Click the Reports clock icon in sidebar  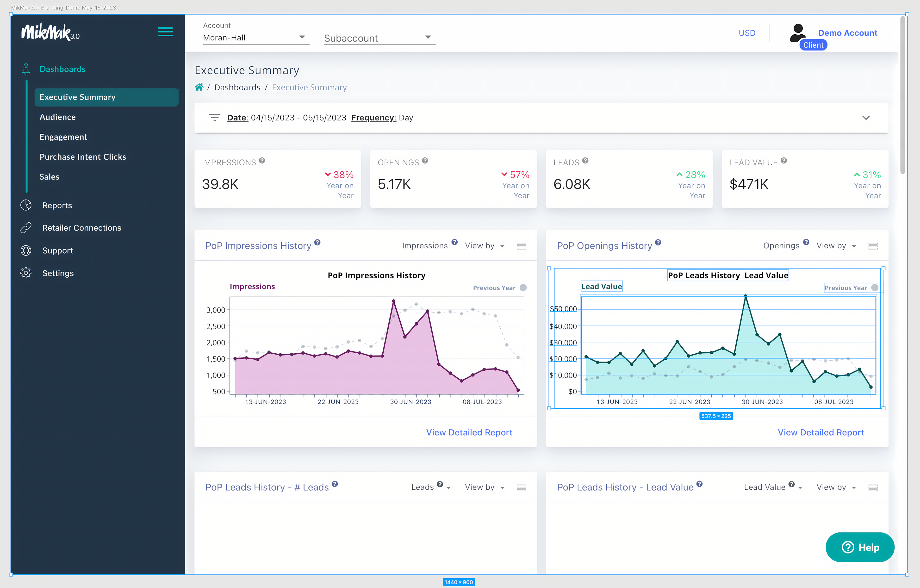coord(26,205)
